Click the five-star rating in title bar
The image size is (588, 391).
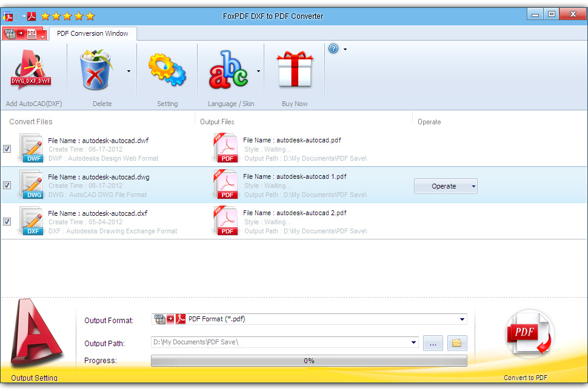(x=68, y=16)
